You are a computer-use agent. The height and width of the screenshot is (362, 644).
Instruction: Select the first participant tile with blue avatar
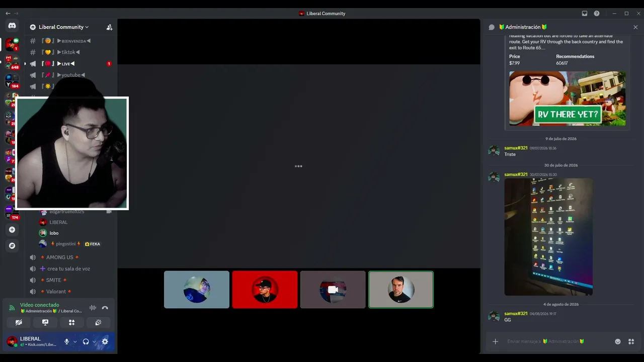tap(197, 290)
